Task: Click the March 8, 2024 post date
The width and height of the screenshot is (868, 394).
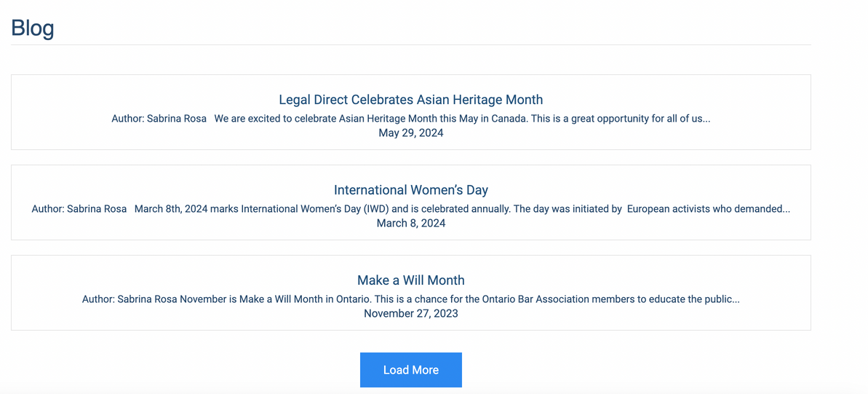Action: (410, 223)
